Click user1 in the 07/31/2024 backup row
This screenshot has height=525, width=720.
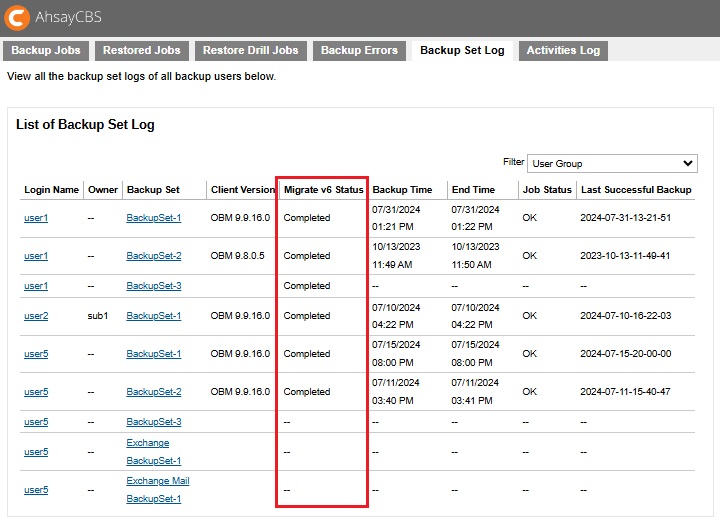click(x=36, y=218)
